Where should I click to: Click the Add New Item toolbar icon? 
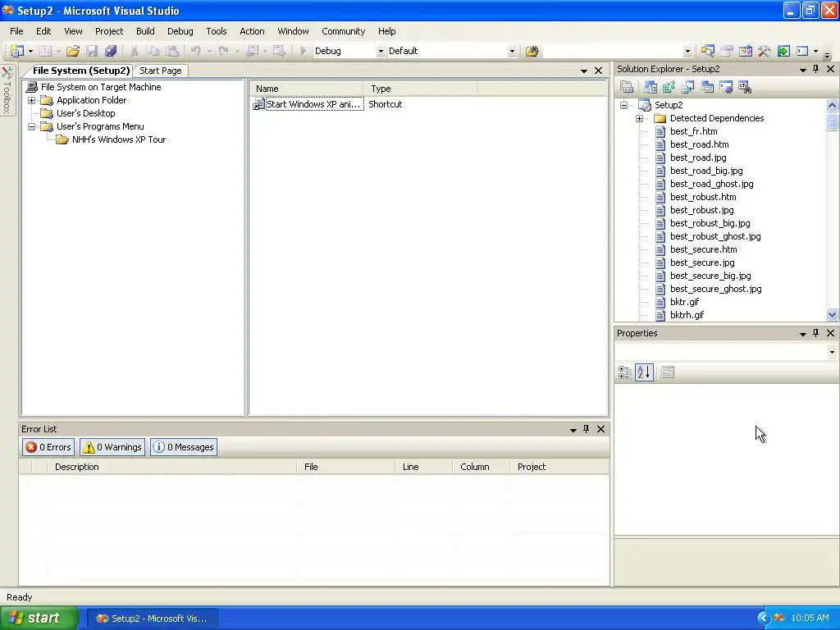(46, 51)
